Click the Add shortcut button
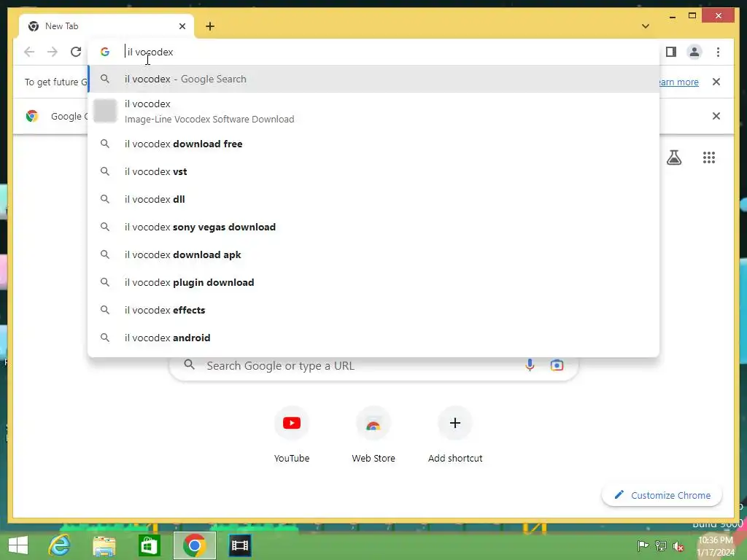Screen dimensions: 747x560 [x=455, y=434]
